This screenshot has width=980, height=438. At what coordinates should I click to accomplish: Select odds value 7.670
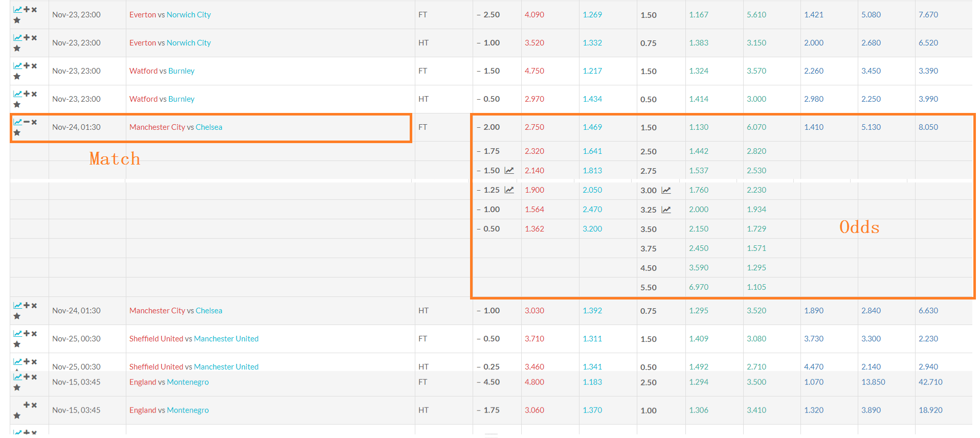pyautogui.click(x=928, y=15)
